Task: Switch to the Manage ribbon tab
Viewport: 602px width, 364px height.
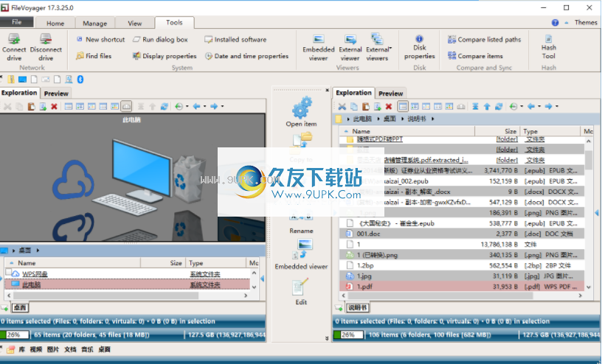Action: click(95, 23)
